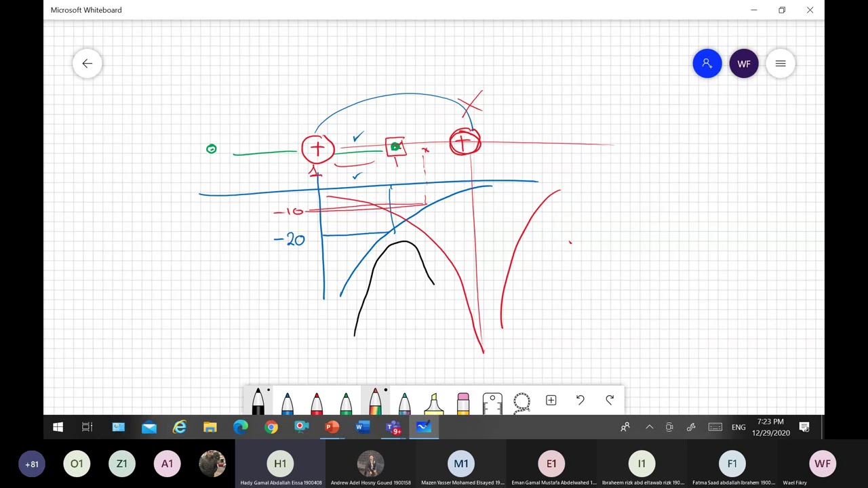Redo the last action
The height and width of the screenshot is (488, 868).
point(610,401)
